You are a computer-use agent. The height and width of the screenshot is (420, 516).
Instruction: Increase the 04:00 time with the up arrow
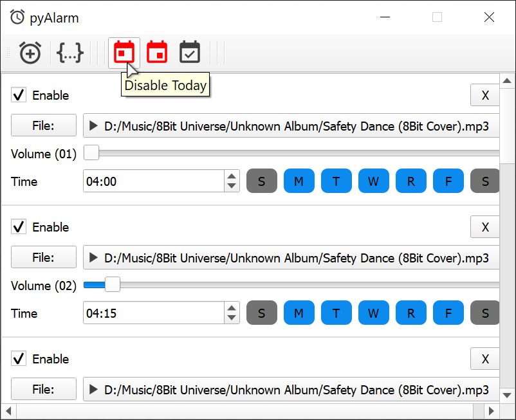[232, 176]
